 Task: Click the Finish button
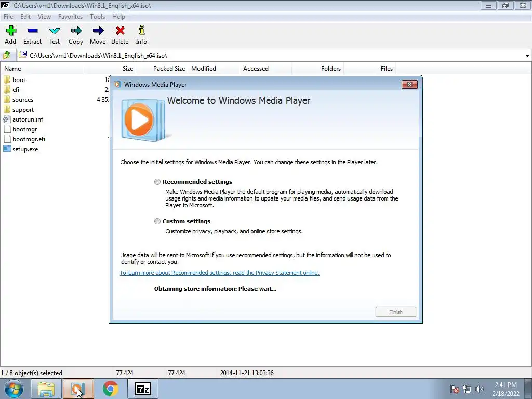[395, 312]
